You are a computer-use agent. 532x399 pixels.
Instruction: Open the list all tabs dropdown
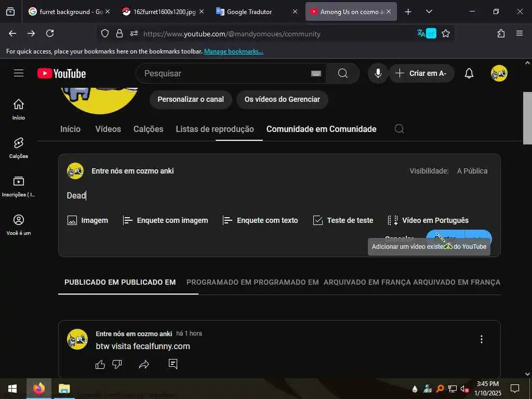coord(429,11)
